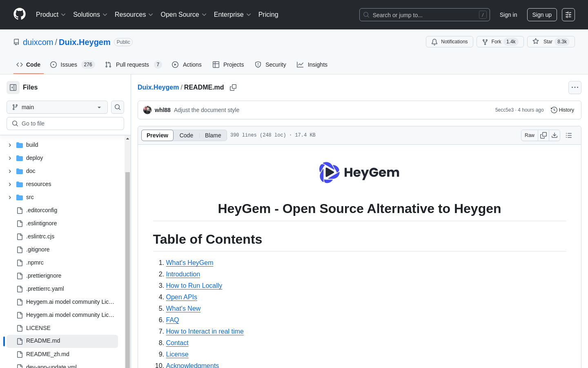The width and height of the screenshot is (588, 368).
Task: Open the commit hash 5ecc5e3 link
Action: click(x=504, y=110)
